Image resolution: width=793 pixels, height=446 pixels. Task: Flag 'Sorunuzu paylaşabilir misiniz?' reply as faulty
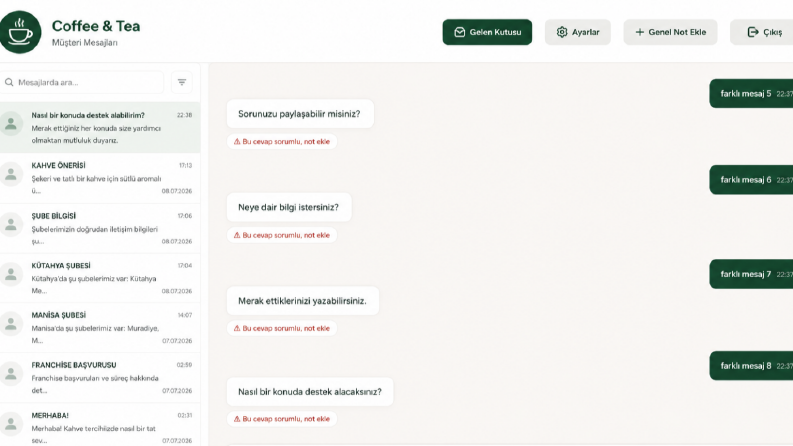click(282, 142)
